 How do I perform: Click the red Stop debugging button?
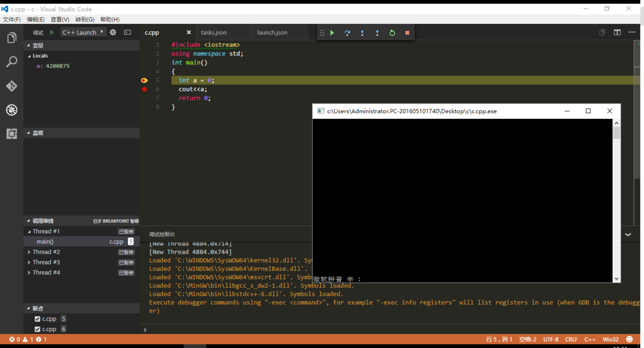point(407,33)
